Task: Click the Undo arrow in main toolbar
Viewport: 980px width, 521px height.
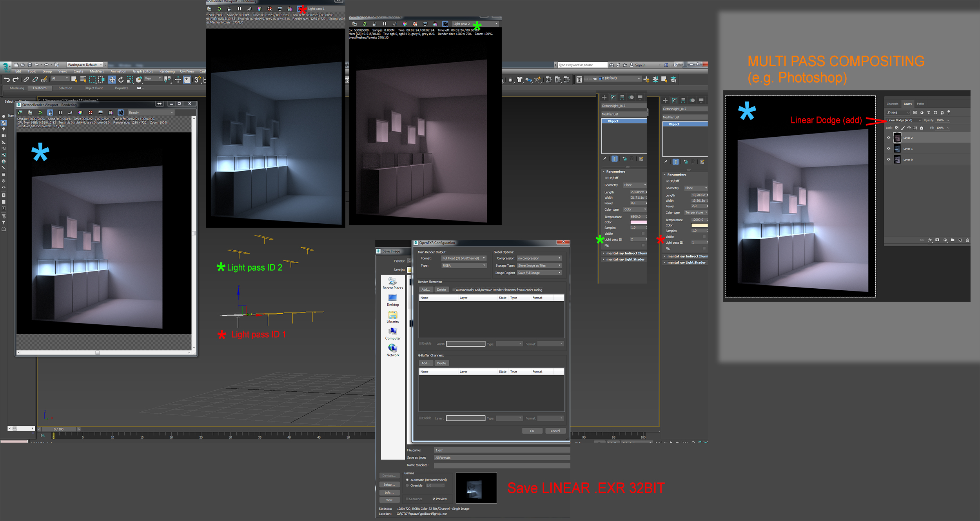Action: tap(7, 80)
